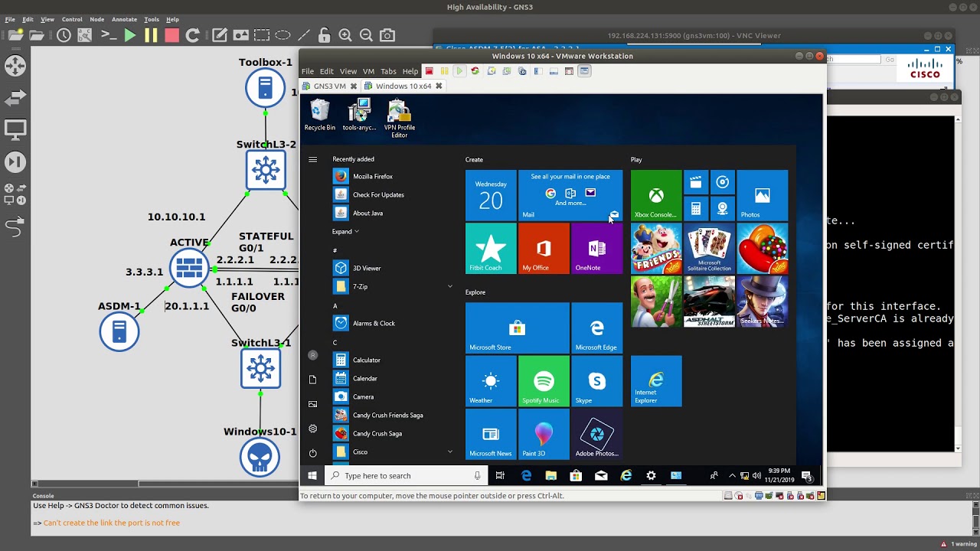Start all nodes with GNS3 green play button
Screen dimensions: 980x551
[x=129, y=35]
